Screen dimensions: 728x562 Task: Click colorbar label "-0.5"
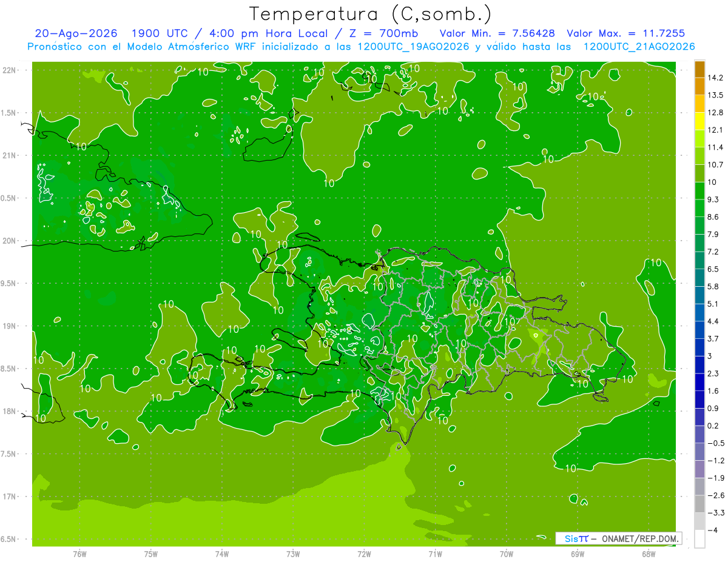[x=715, y=443]
